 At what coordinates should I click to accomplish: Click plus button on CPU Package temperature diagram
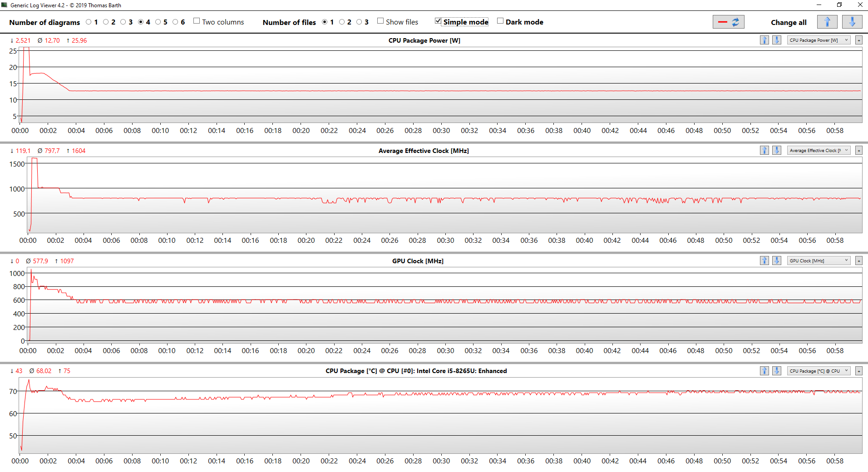(x=858, y=371)
